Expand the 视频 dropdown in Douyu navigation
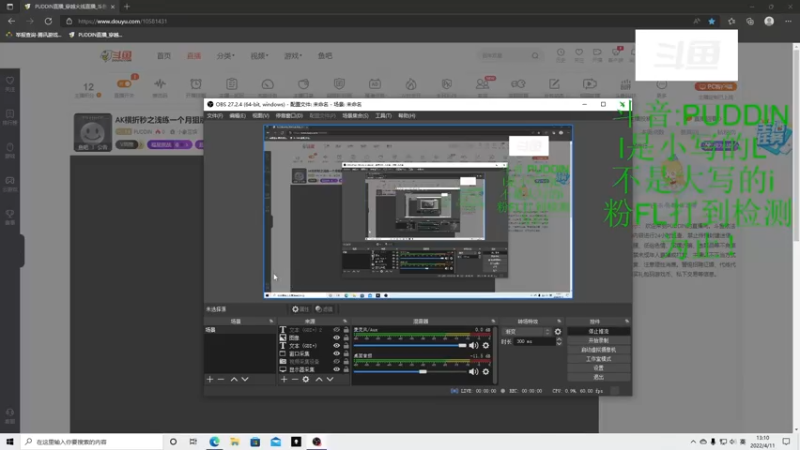This screenshot has width=800, height=450. tap(259, 56)
